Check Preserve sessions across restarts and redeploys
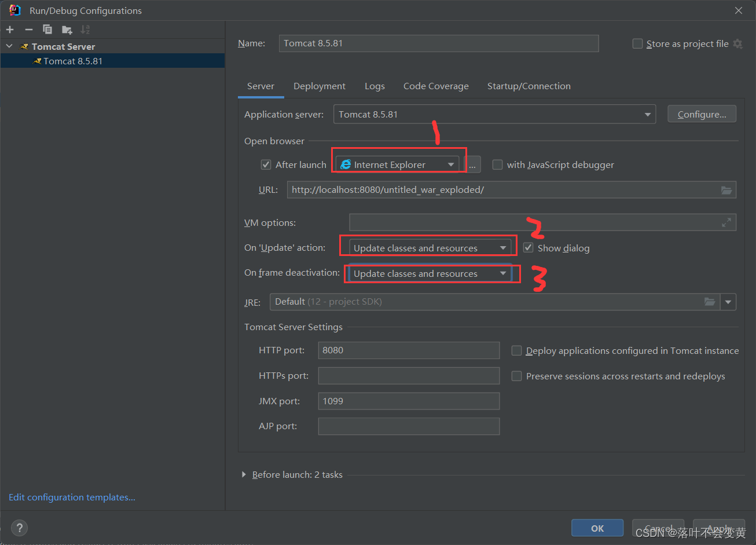 pyautogui.click(x=517, y=376)
